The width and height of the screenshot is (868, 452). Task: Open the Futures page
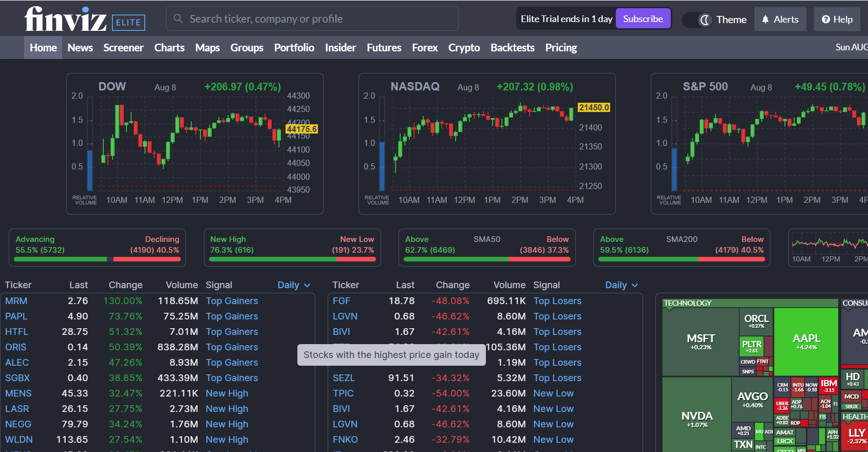point(384,48)
